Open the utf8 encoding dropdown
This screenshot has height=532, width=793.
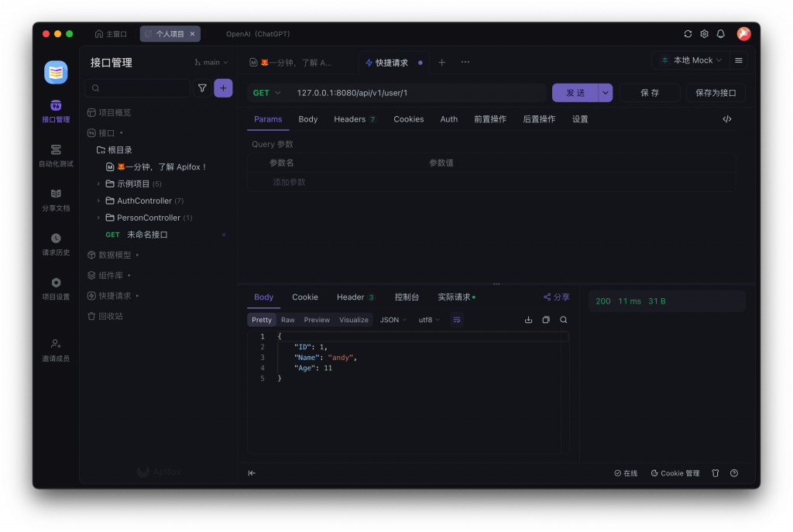[429, 320]
